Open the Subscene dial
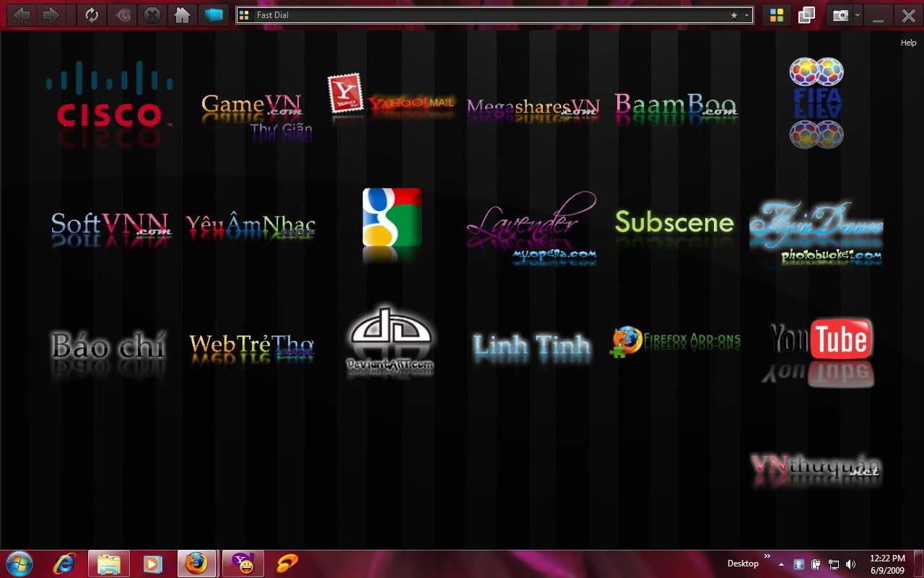Viewport: 924px width, 578px height. [x=674, y=223]
